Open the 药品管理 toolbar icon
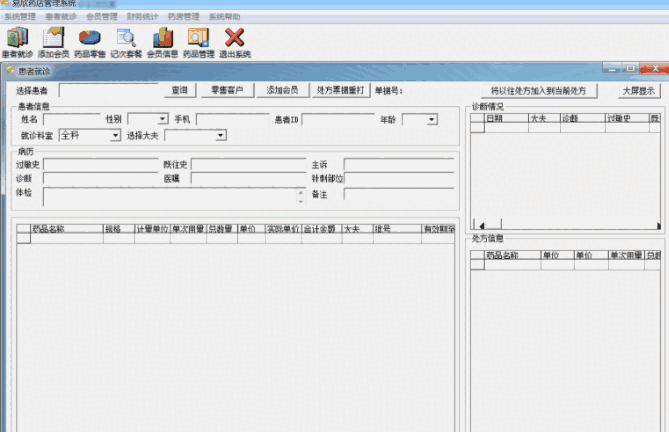The width and height of the screenshot is (669, 432). coord(198,42)
